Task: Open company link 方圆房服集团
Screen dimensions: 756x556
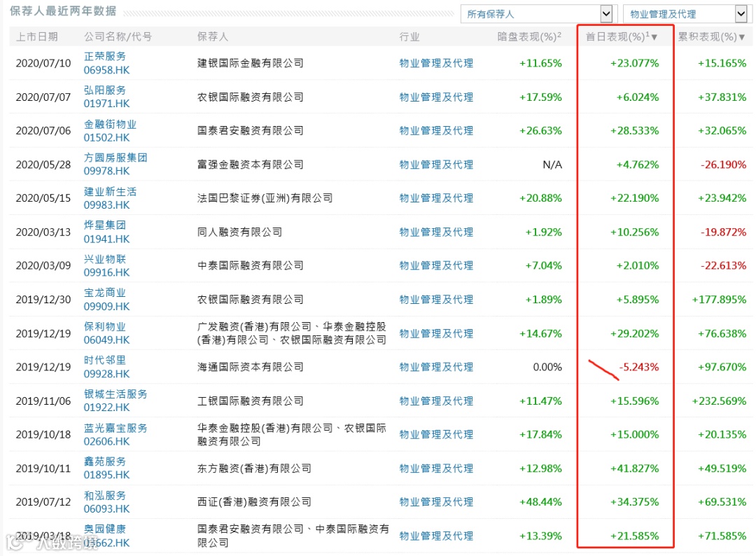Action: pyautogui.click(x=115, y=158)
